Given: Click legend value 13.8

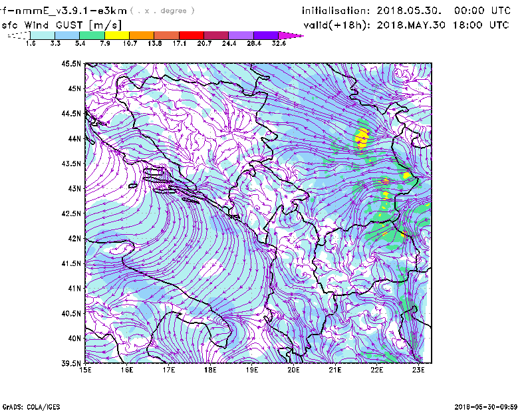Looking at the screenshot, I should click(155, 43).
